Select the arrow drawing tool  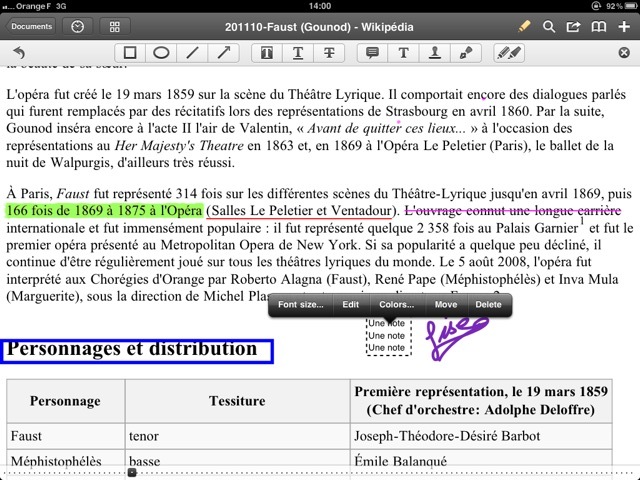click(x=223, y=52)
